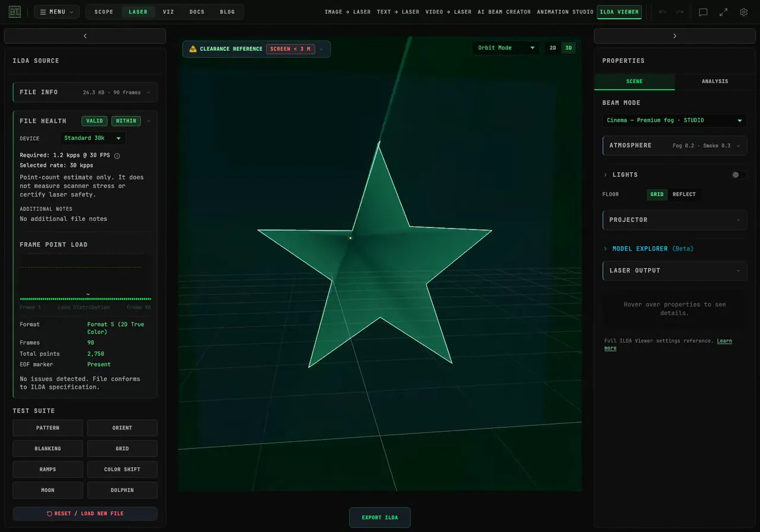Load the Color Shift test
The image size is (760, 532).
pos(122,470)
